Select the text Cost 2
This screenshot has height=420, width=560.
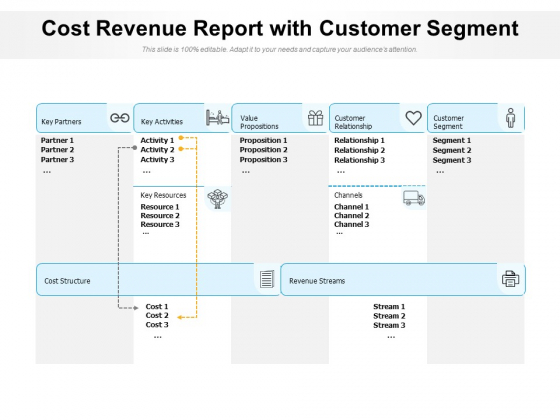tap(157, 315)
